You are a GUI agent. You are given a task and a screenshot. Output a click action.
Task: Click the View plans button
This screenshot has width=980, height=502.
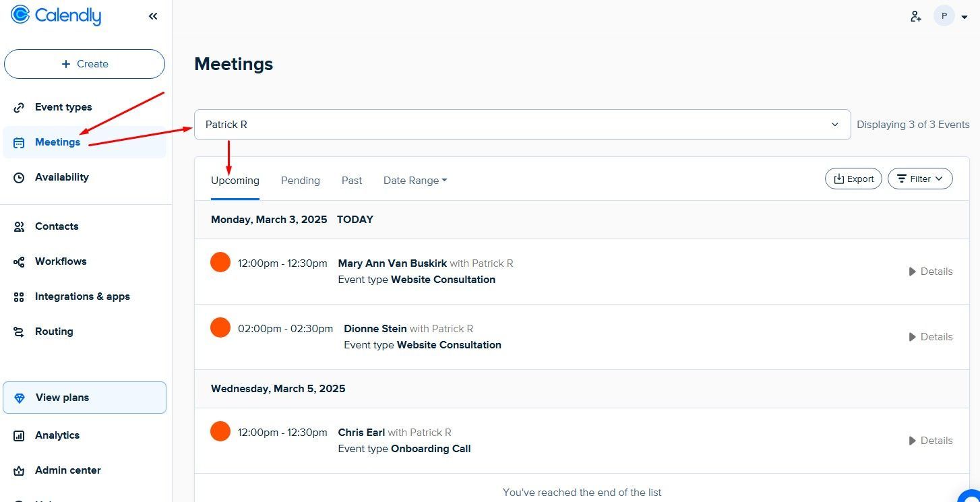click(84, 398)
